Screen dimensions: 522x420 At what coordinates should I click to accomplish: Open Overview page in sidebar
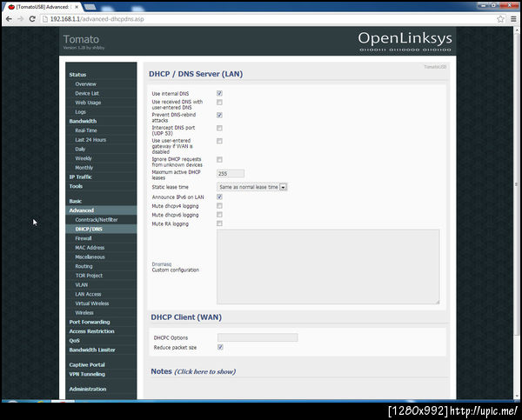[85, 84]
